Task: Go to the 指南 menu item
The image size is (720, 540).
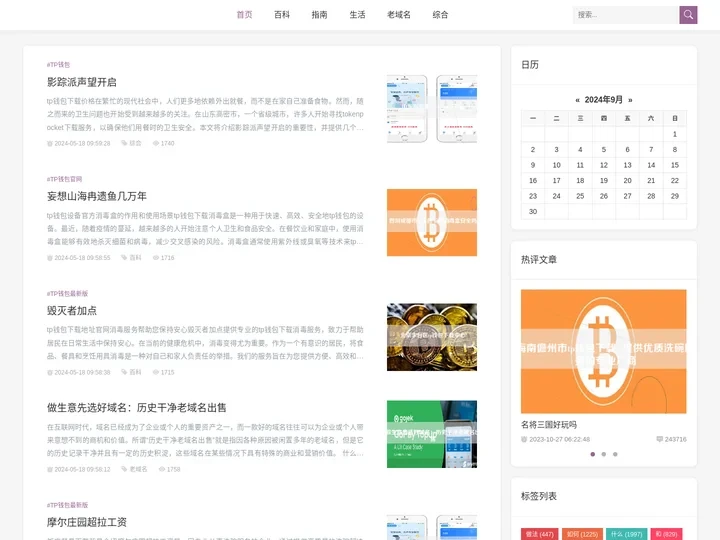Action: (320, 15)
